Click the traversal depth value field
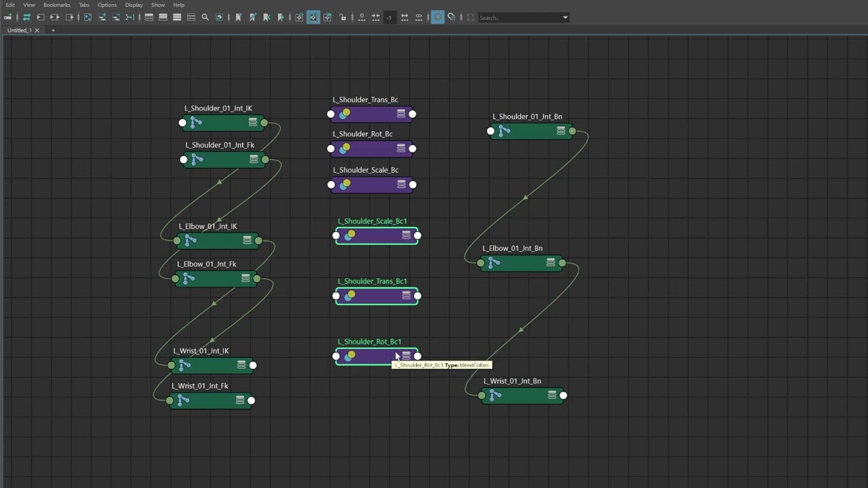 [389, 17]
